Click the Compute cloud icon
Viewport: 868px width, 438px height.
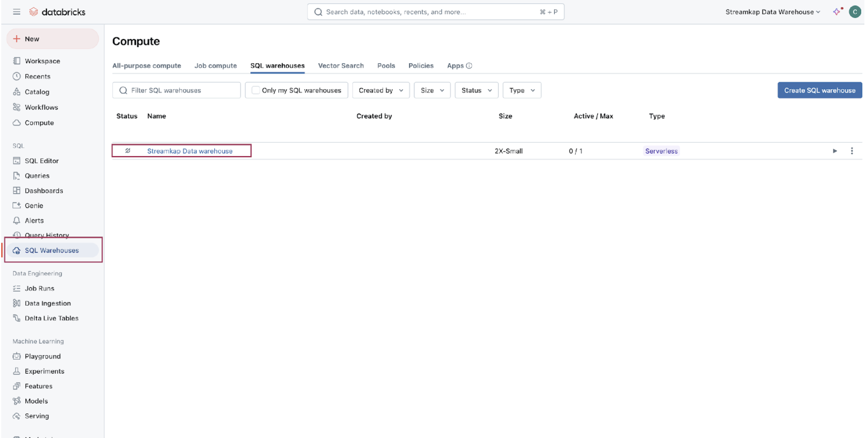16,123
